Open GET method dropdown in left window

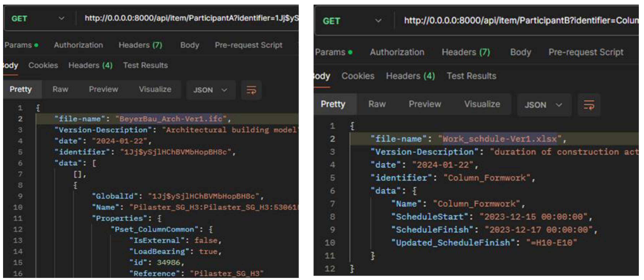(38, 19)
